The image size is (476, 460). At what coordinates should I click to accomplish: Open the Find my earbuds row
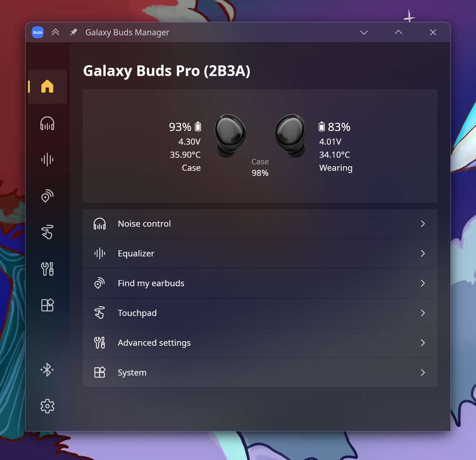tap(260, 283)
